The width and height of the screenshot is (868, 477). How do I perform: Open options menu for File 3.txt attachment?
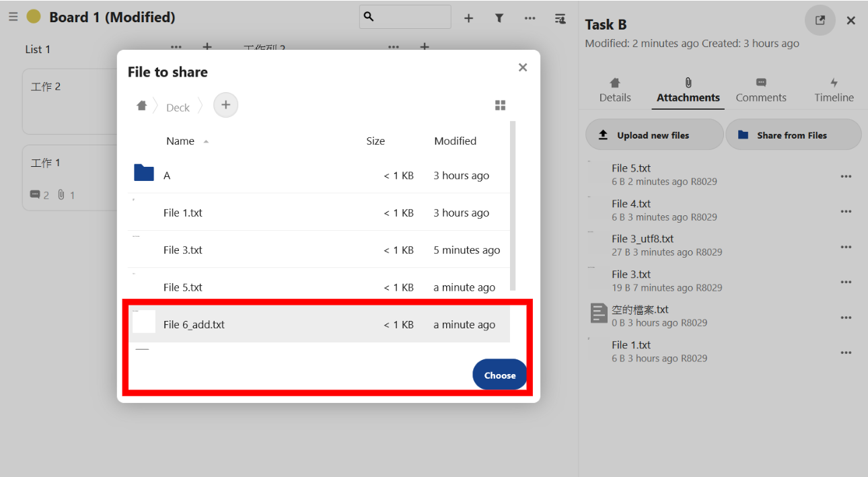pyautogui.click(x=846, y=282)
